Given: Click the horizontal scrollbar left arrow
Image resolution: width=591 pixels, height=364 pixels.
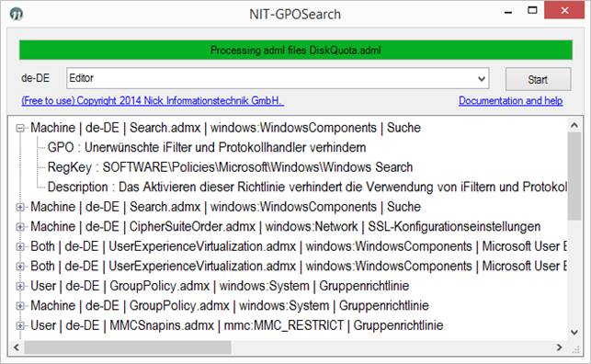Looking at the screenshot, I should 17,347.
